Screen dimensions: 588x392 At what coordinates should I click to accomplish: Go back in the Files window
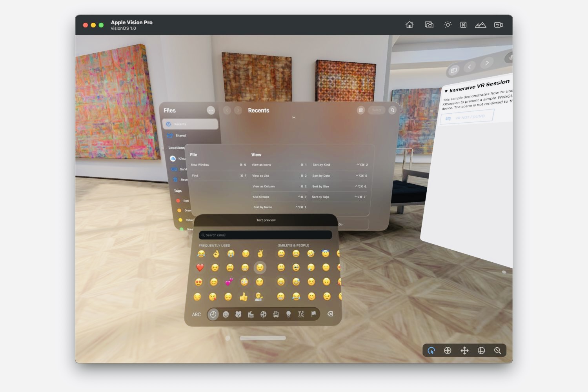point(227,111)
